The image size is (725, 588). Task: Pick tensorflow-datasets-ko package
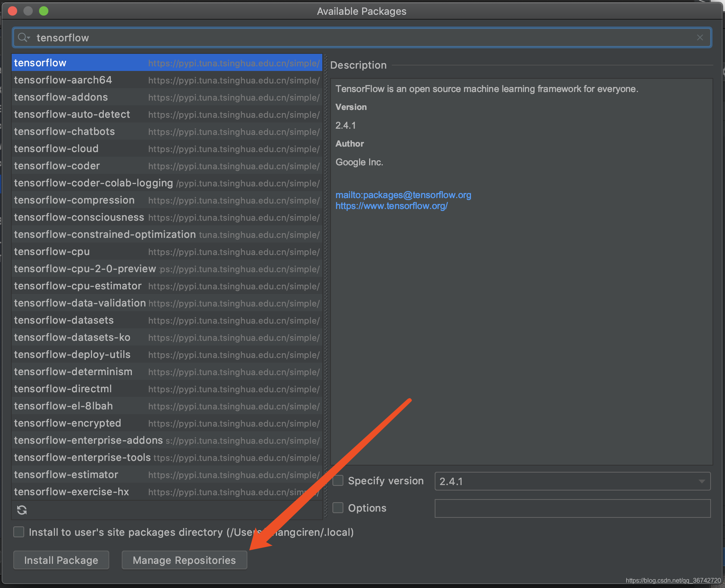point(167,337)
